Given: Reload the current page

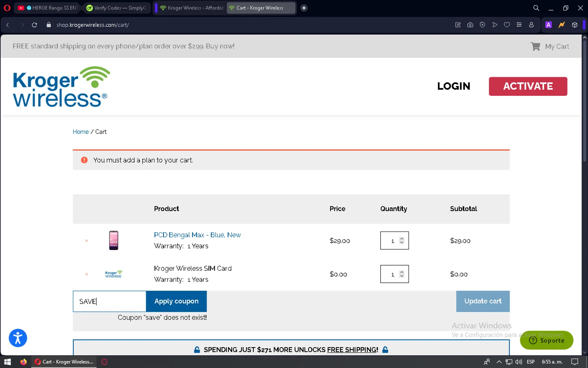Looking at the screenshot, I should point(34,25).
